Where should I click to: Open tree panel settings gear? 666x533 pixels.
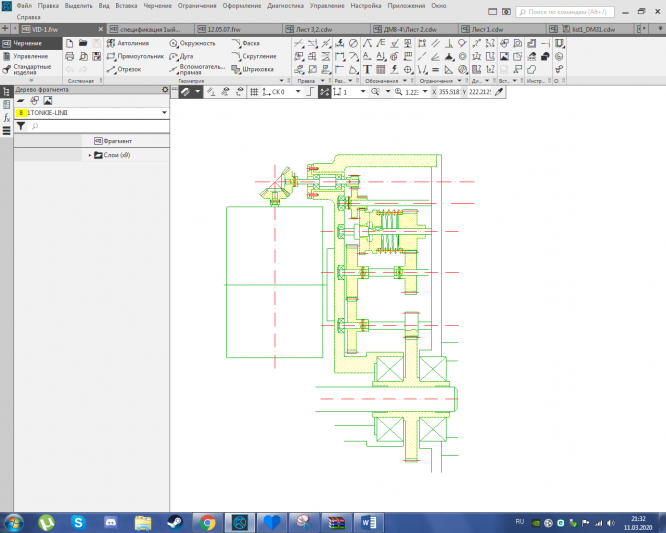165,90
